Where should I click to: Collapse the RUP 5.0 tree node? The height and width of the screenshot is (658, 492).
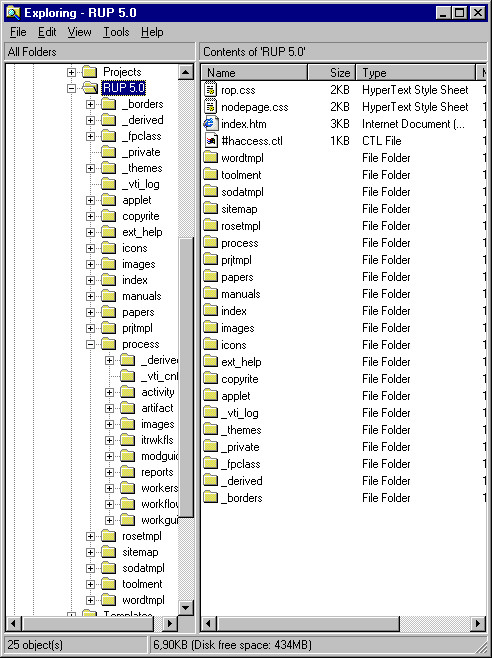click(x=71, y=88)
